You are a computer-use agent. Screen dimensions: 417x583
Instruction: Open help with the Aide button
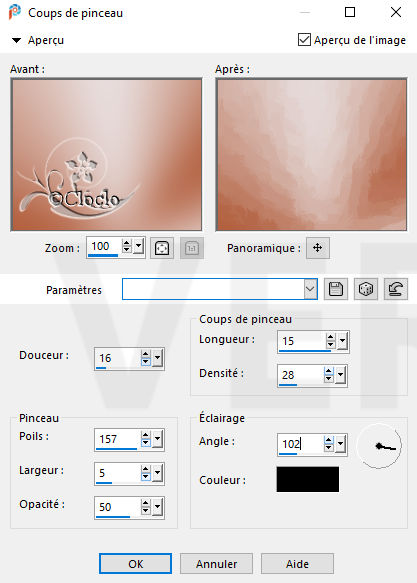tap(297, 564)
